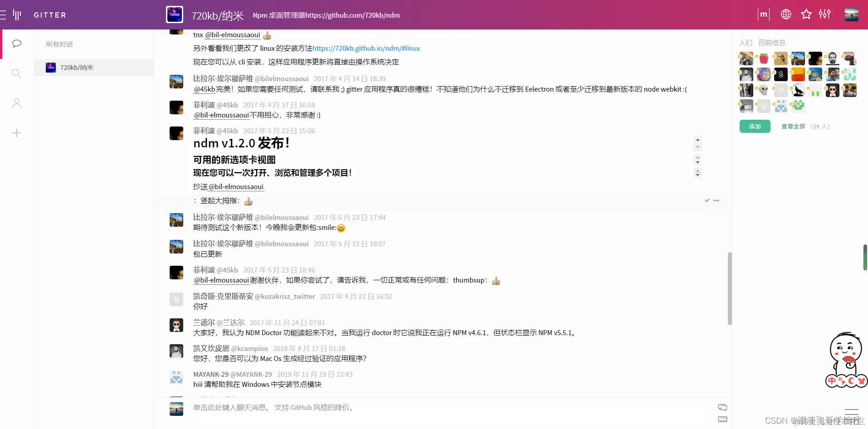Screen dimensions: 868x429
Task: Open the people icon in the sidebar
Action: (x=17, y=103)
